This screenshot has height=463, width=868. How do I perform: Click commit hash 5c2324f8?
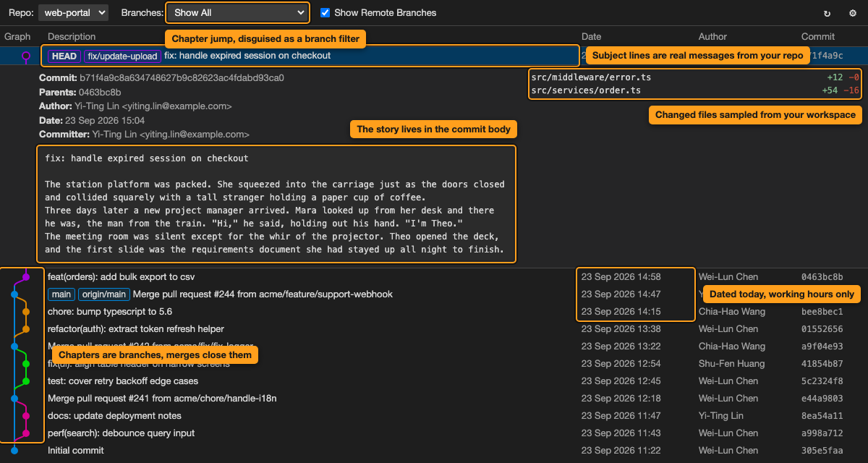tap(822, 381)
